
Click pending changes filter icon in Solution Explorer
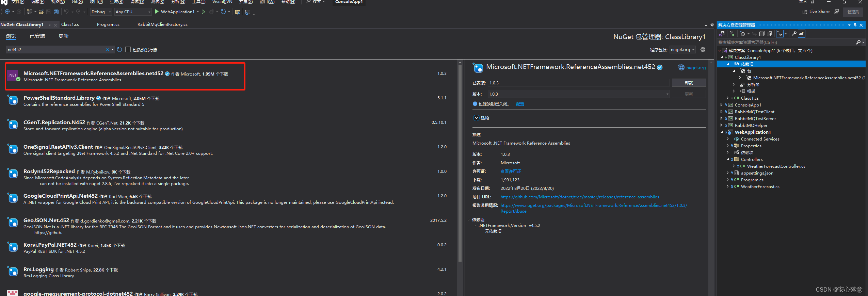tap(732, 34)
